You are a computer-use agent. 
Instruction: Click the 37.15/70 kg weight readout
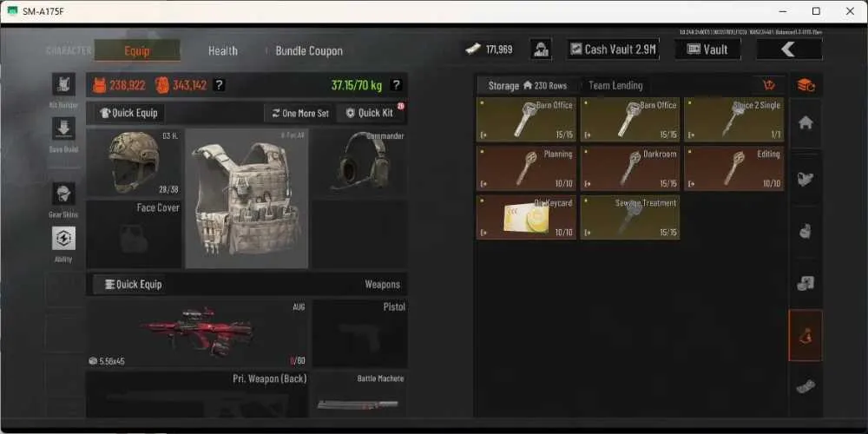tap(357, 85)
